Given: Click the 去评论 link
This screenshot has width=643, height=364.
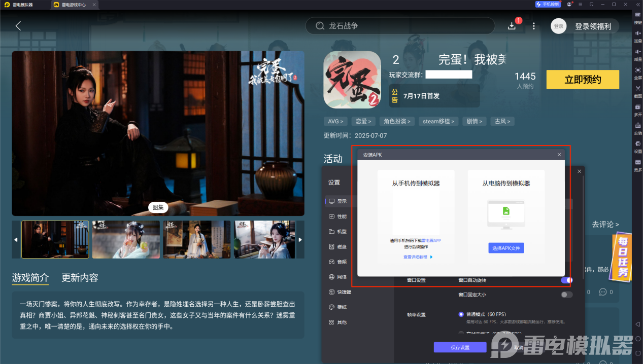Looking at the screenshot, I should point(605,224).
